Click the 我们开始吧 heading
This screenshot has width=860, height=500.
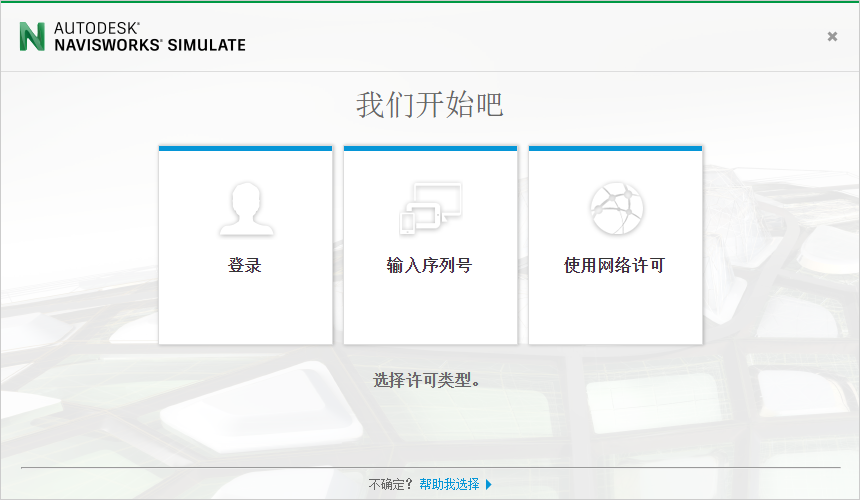tap(429, 104)
